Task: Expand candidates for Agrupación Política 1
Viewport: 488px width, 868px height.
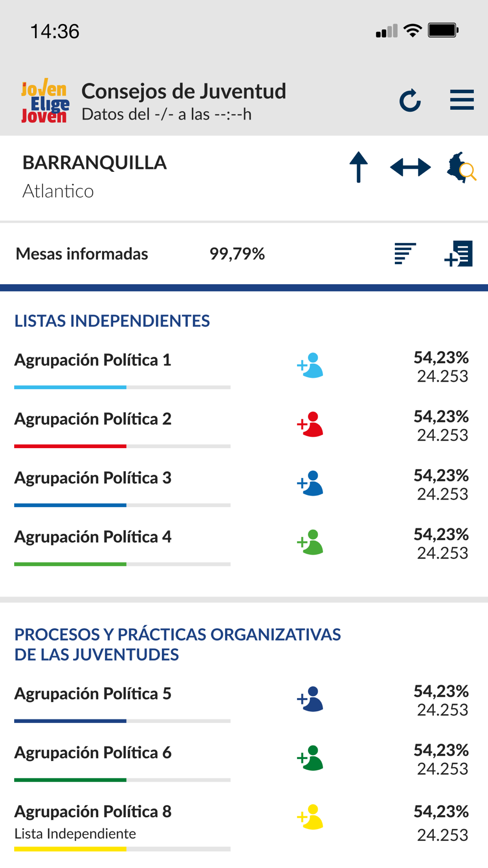Action: (310, 365)
